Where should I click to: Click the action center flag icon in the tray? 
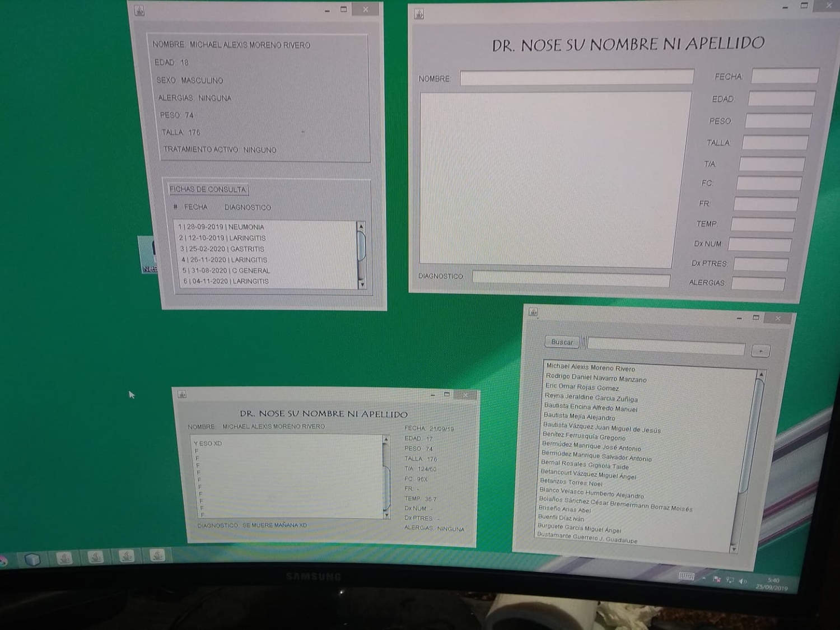point(717,579)
